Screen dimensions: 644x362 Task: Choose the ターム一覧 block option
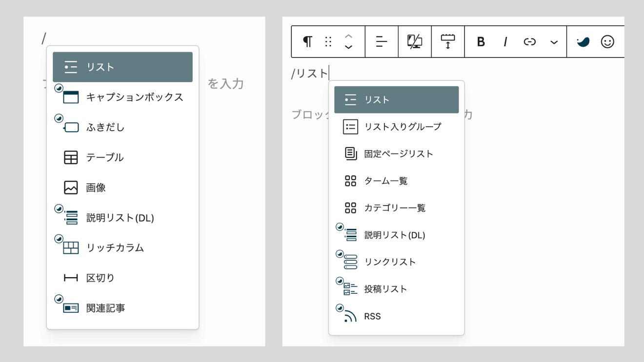pyautogui.click(x=397, y=181)
